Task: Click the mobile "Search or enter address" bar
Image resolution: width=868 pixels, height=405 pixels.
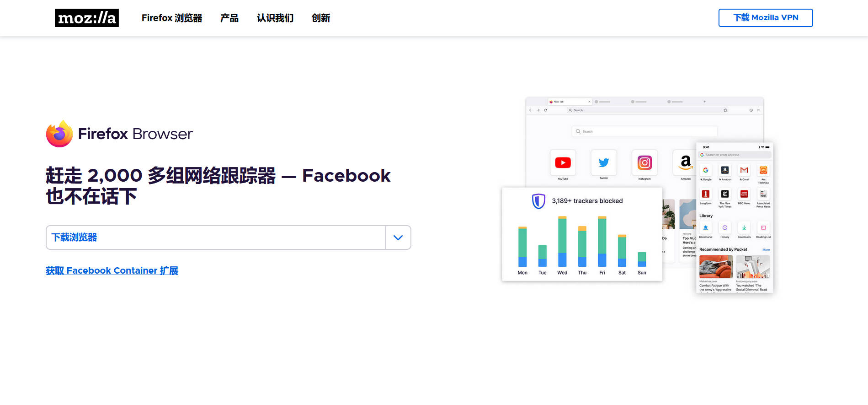Action: 735,155
